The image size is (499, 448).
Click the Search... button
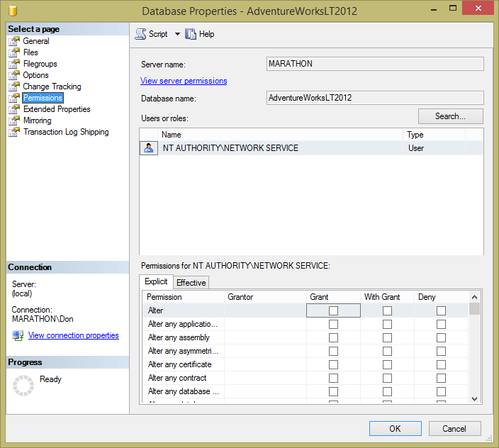coord(450,116)
